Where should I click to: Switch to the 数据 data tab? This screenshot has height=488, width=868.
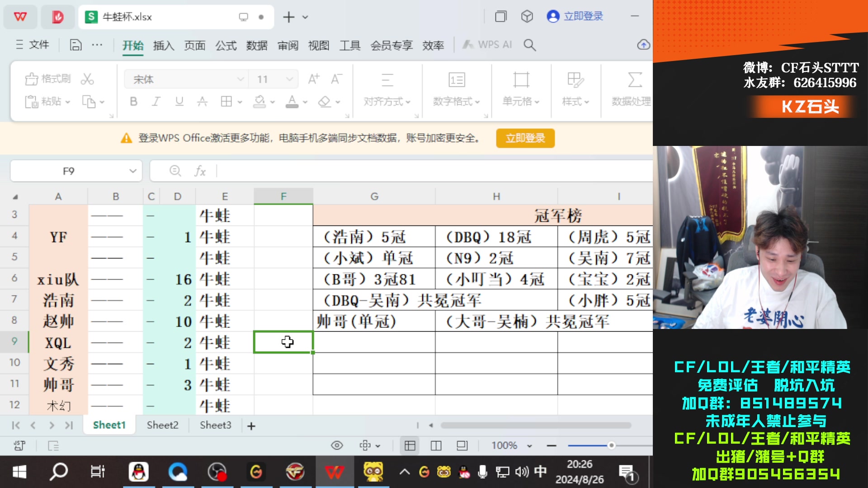257,45
